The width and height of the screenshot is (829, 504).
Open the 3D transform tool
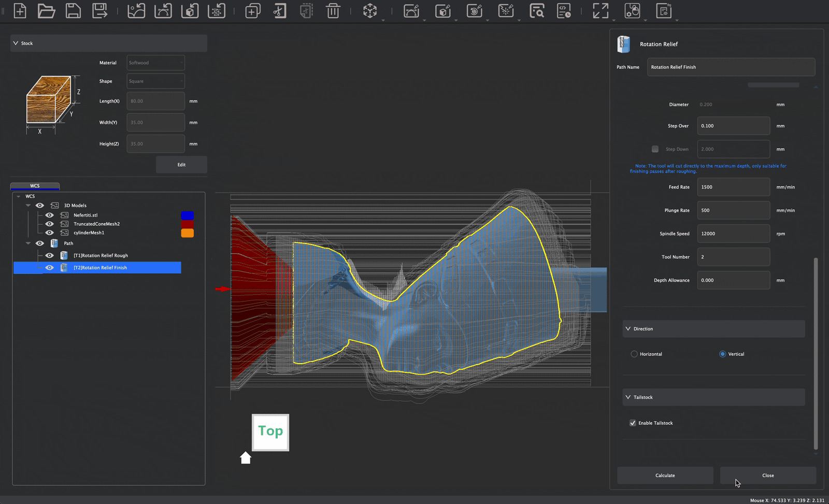pyautogui.click(x=370, y=10)
